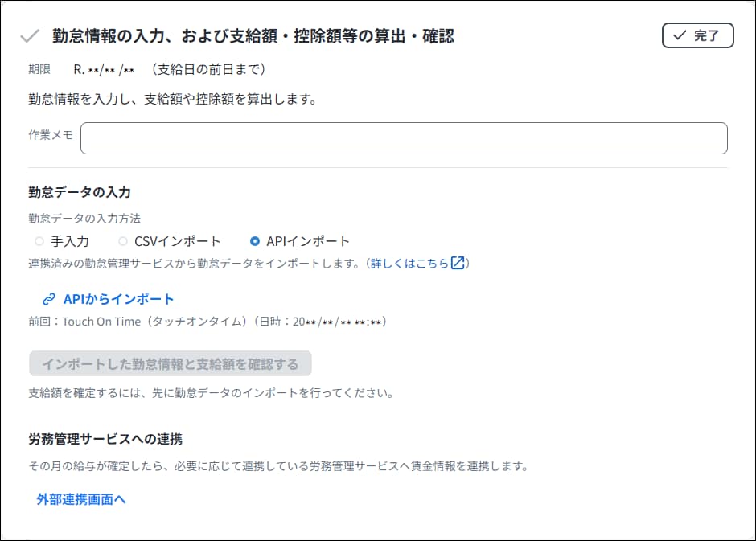Screen dimensions: 756x541
Task: Click the 勤怠データの入力 section heading
Action: [80, 192]
